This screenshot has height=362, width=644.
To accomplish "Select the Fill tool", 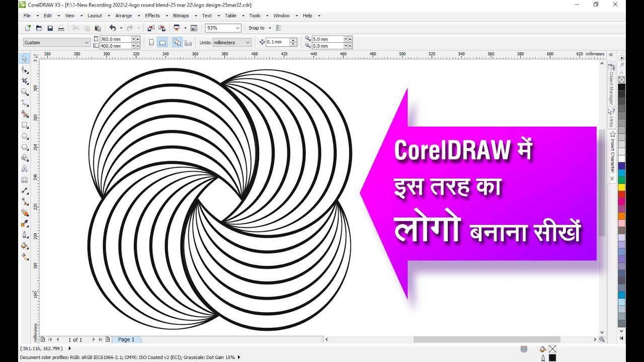I will pyautogui.click(x=25, y=246).
